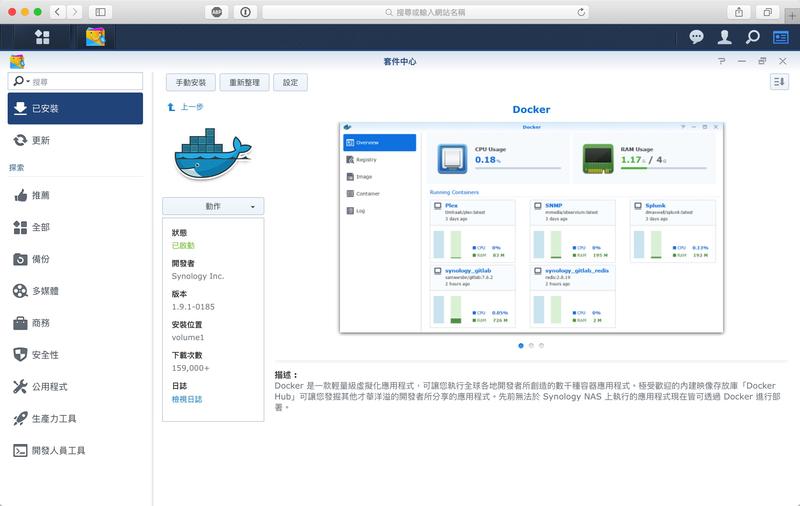Expand the 動作 action dropdown

213,206
